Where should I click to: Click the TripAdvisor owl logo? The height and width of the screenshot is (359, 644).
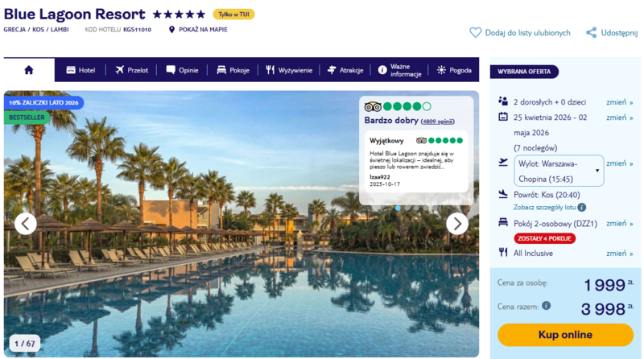(373, 107)
